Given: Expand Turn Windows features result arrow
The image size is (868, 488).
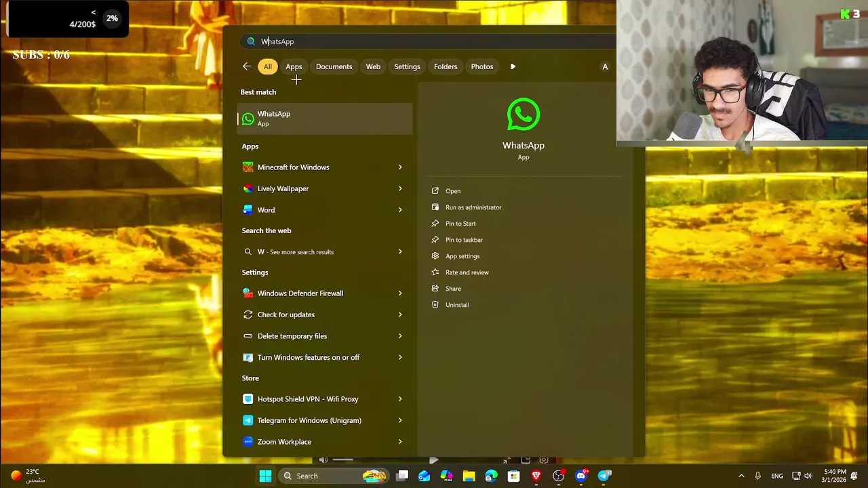Looking at the screenshot, I should 400,357.
